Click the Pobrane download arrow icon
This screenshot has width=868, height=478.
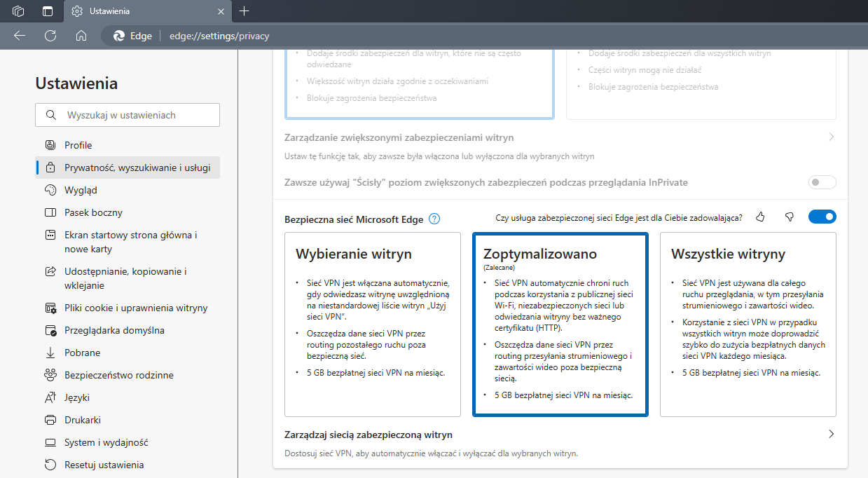pos(50,353)
